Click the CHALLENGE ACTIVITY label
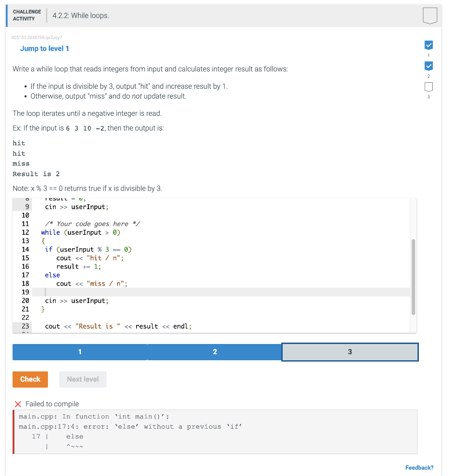 point(26,15)
